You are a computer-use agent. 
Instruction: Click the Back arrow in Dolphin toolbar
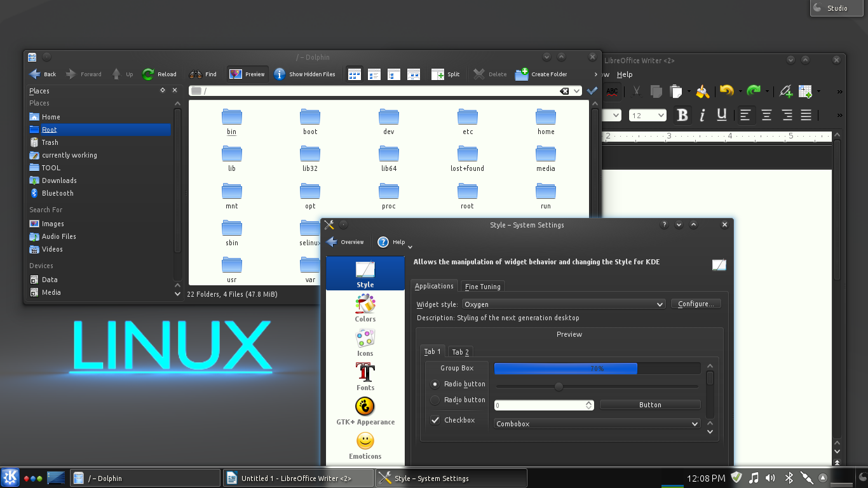point(43,74)
